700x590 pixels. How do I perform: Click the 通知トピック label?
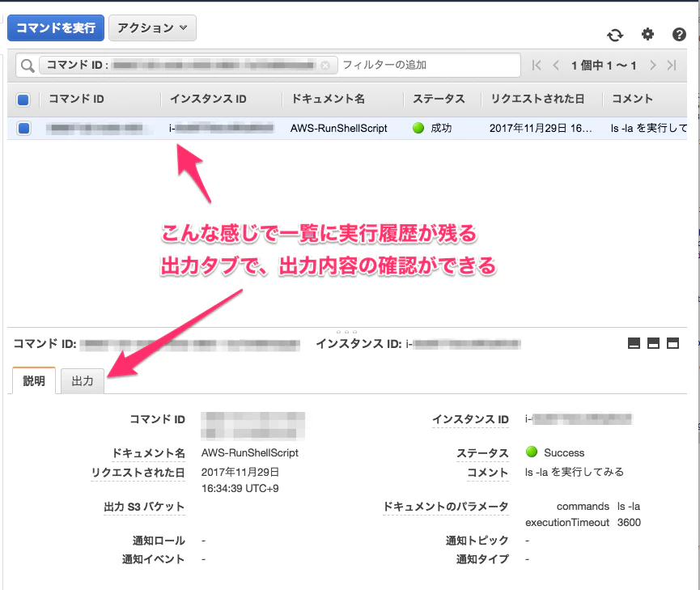pyautogui.click(x=477, y=541)
